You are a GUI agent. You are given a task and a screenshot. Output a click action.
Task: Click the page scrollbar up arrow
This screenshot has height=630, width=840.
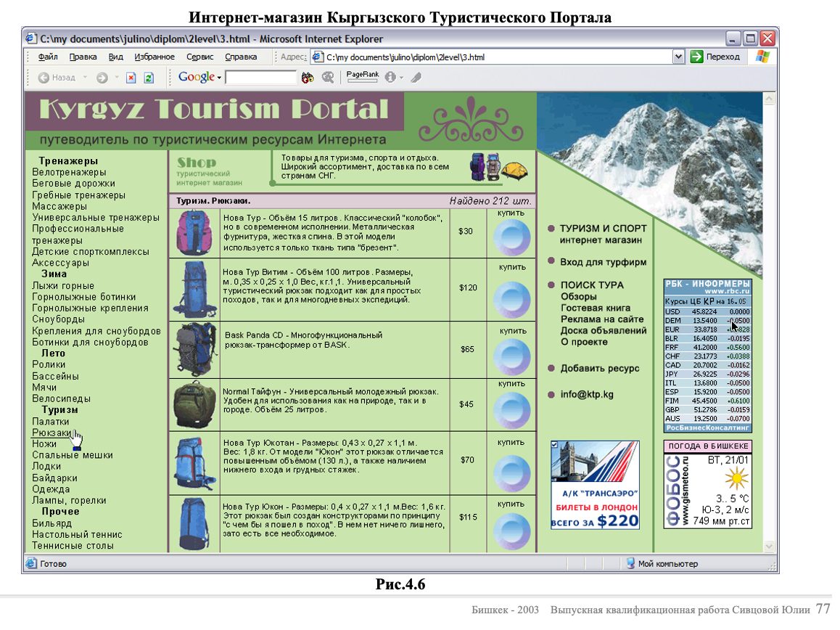click(770, 99)
